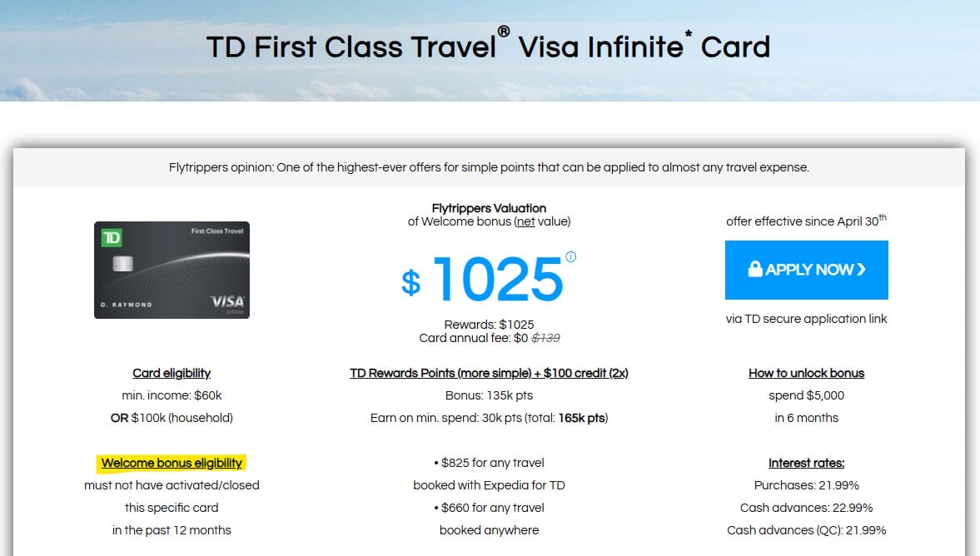Click the struck-through $139 annual fee
This screenshot has height=556, width=980.
click(545, 338)
